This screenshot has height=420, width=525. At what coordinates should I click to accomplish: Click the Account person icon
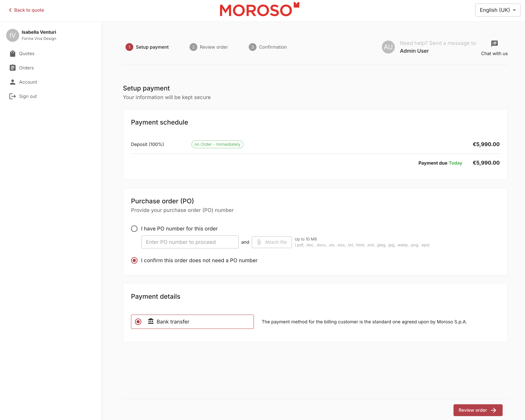(x=12, y=82)
